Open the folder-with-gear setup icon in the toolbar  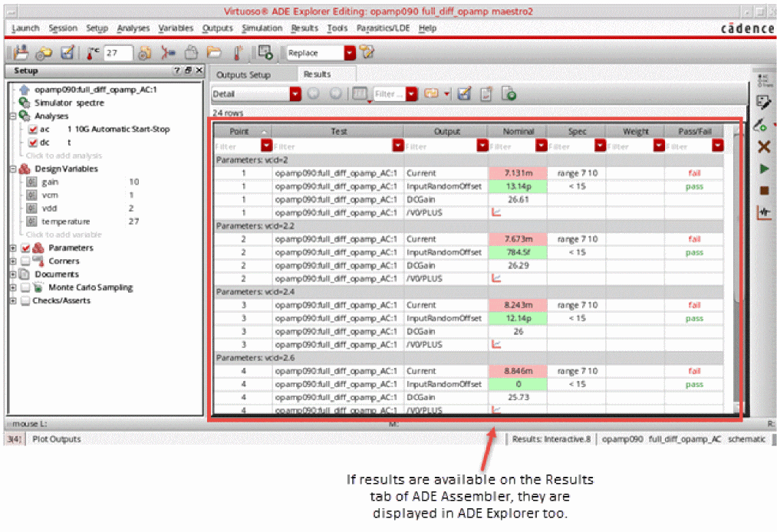click(44, 52)
